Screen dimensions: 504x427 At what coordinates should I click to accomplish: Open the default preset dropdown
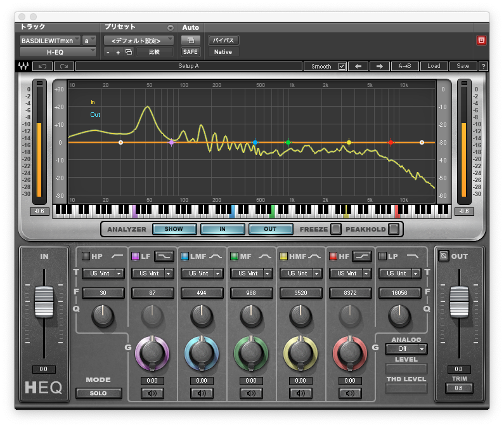[139, 41]
